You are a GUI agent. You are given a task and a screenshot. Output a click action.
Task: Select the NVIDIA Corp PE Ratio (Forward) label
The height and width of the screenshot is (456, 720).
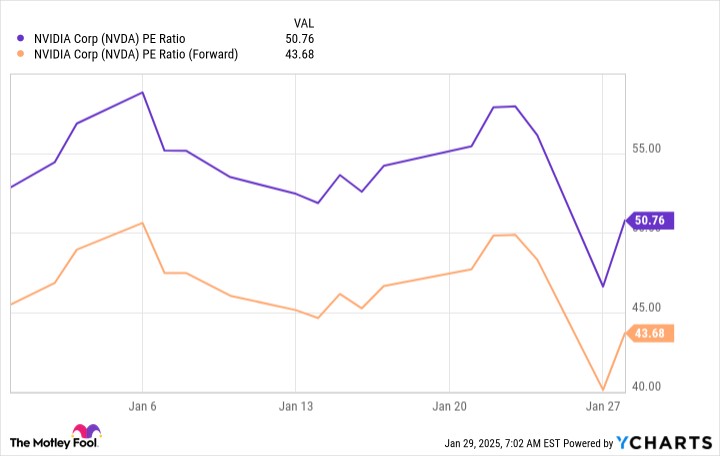pyautogui.click(x=136, y=54)
